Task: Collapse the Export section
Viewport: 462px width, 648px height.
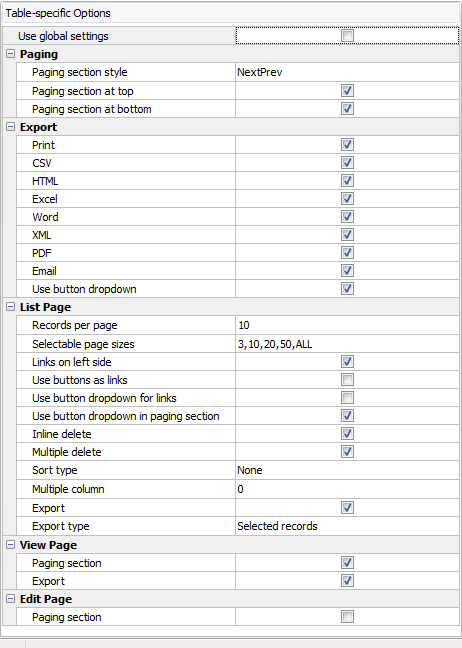Action: click(x=11, y=127)
